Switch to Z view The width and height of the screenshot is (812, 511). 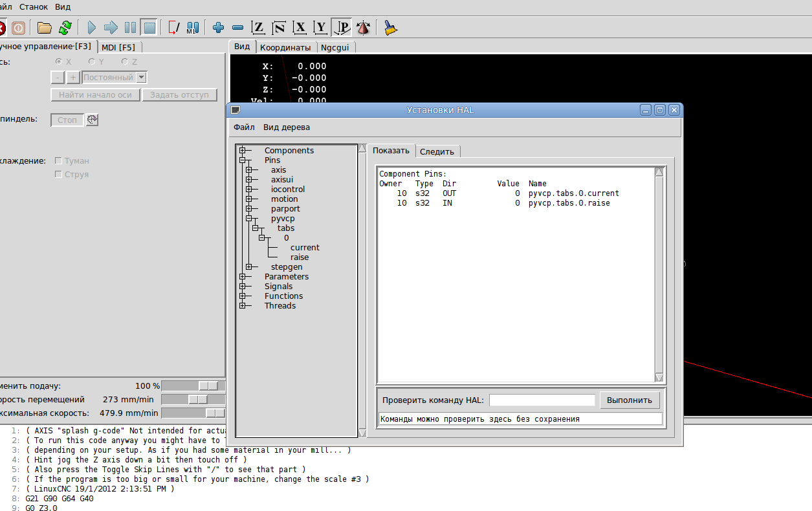coord(258,27)
